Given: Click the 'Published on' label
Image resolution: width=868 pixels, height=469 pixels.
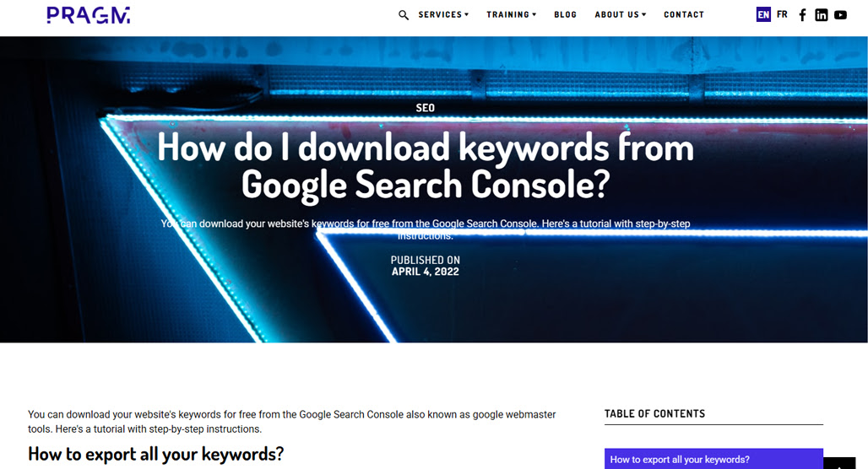Looking at the screenshot, I should click(x=426, y=260).
